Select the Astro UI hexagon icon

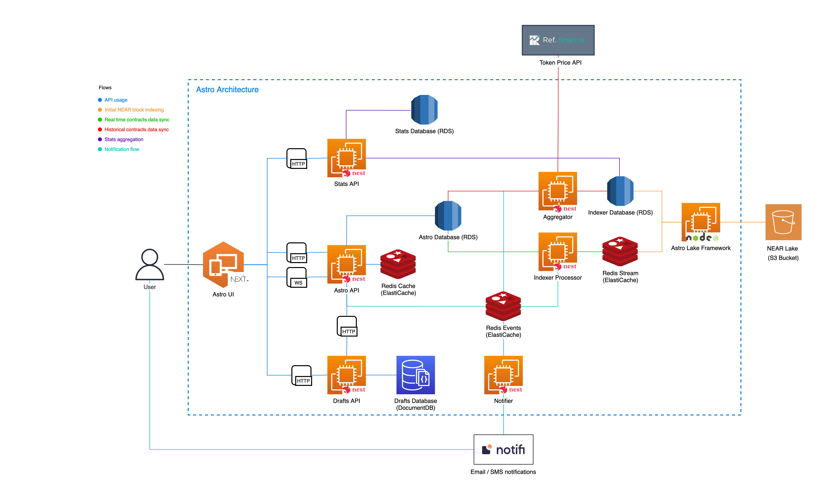pyautogui.click(x=223, y=265)
